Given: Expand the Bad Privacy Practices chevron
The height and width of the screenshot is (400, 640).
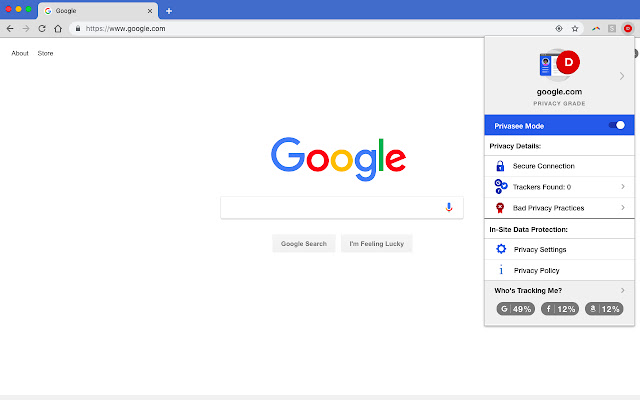Looking at the screenshot, I should [622, 208].
